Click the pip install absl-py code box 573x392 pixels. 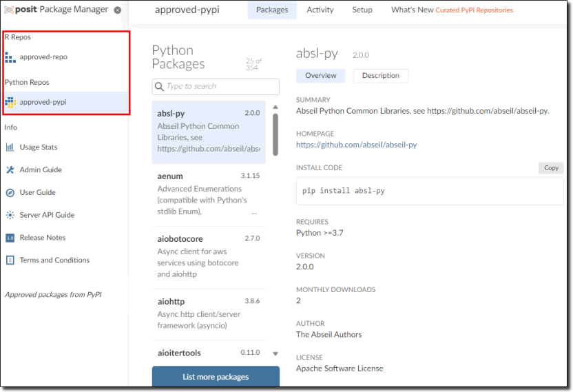(430, 191)
